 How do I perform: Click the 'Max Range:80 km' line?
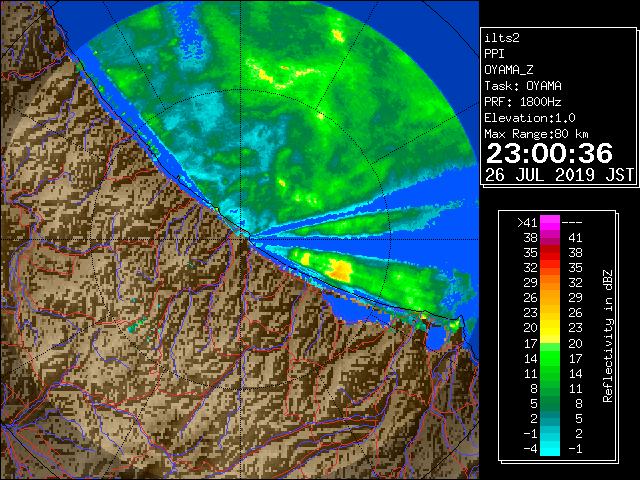(536, 134)
